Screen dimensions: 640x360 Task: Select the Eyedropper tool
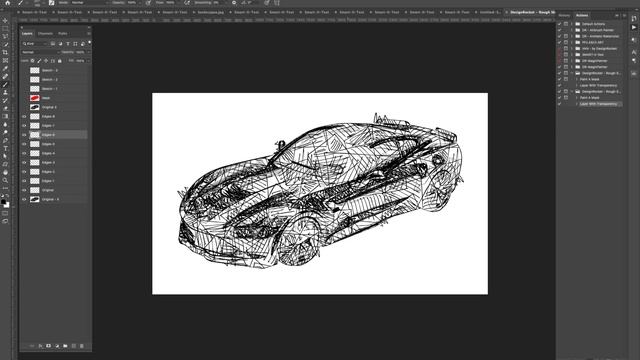point(5,69)
